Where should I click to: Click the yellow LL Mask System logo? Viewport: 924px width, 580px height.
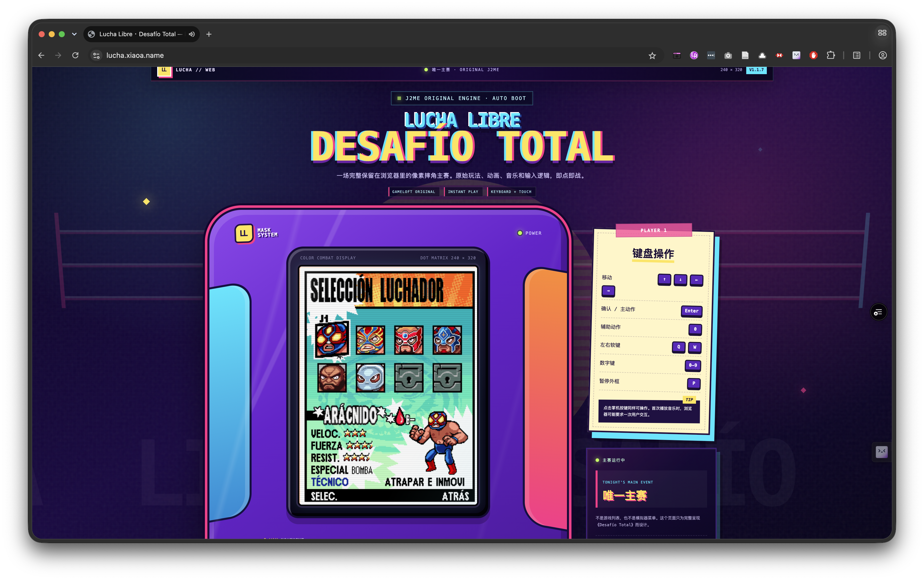coord(244,233)
